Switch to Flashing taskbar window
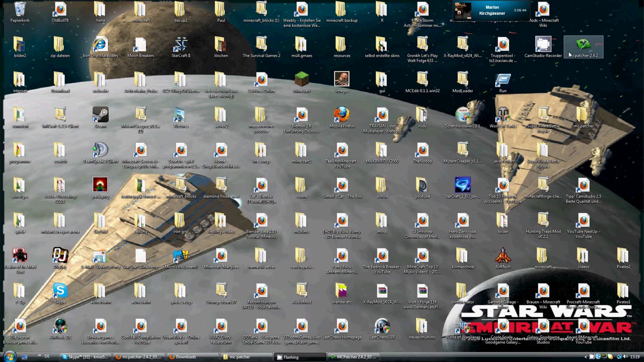Image resolution: width=644 pixels, height=362 pixels. [300, 357]
